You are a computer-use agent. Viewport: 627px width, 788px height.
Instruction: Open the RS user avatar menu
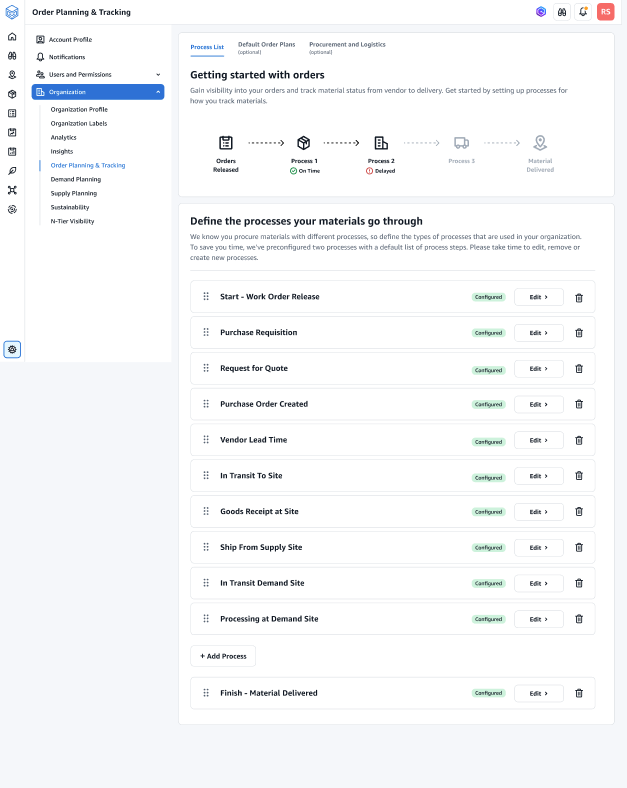(x=605, y=12)
